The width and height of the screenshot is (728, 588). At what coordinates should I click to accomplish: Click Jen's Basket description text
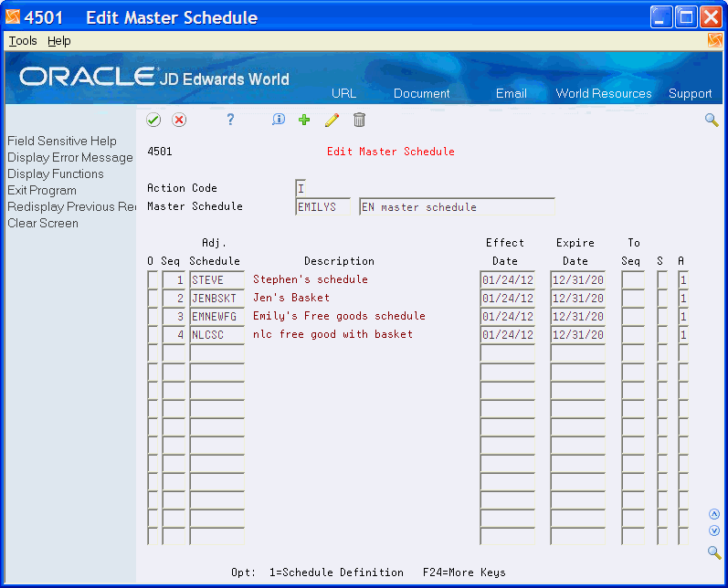[x=291, y=298]
